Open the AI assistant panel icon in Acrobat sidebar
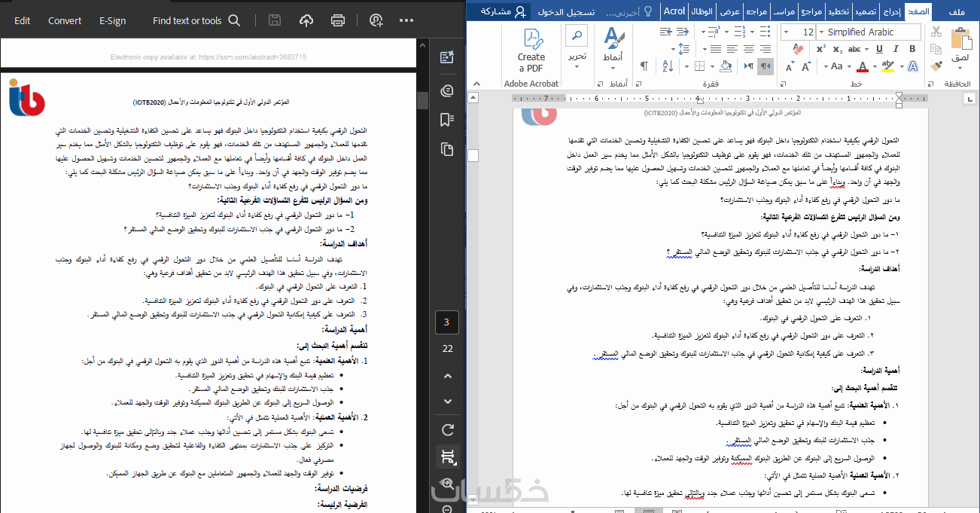 tap(447, 57)
